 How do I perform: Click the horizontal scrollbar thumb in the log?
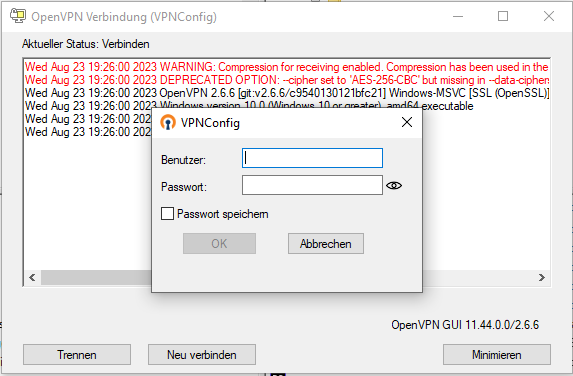96,277
